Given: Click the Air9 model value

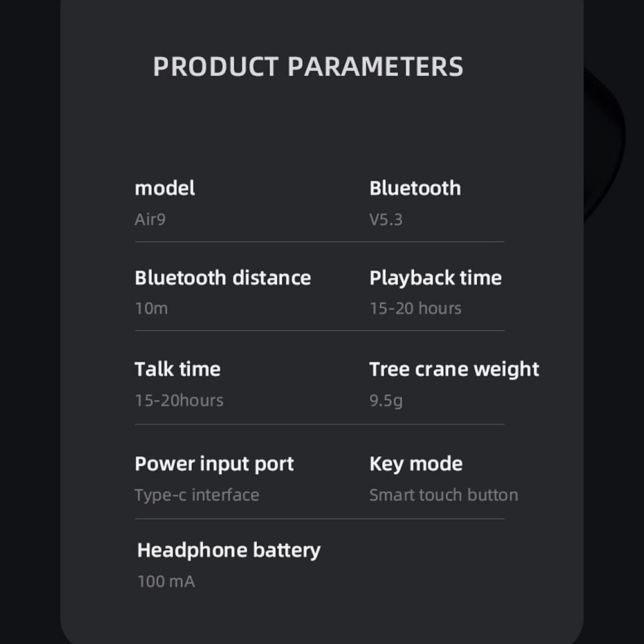Looking at the screenshot, I should pos(150,219).
